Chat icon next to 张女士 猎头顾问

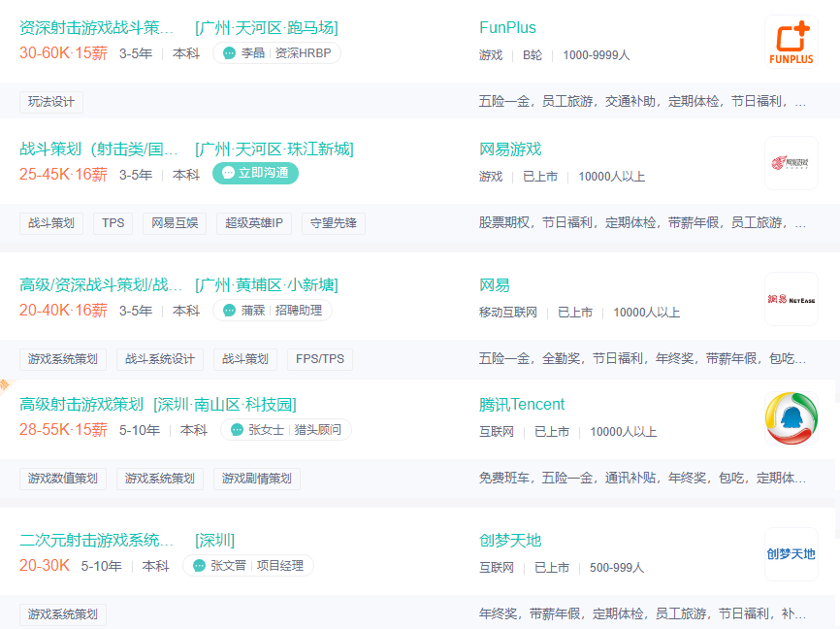pyautogui.click(x=237, y=429)
